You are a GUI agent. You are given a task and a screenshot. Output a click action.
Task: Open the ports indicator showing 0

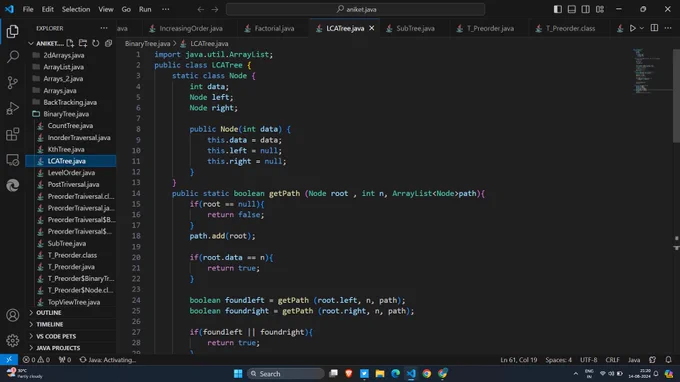click(x=65, y=360)
